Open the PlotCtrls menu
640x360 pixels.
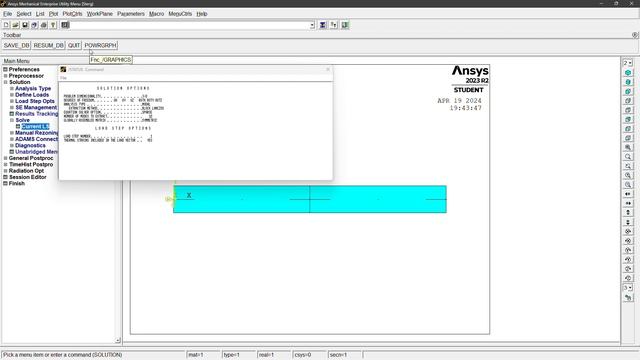(72, 14)
